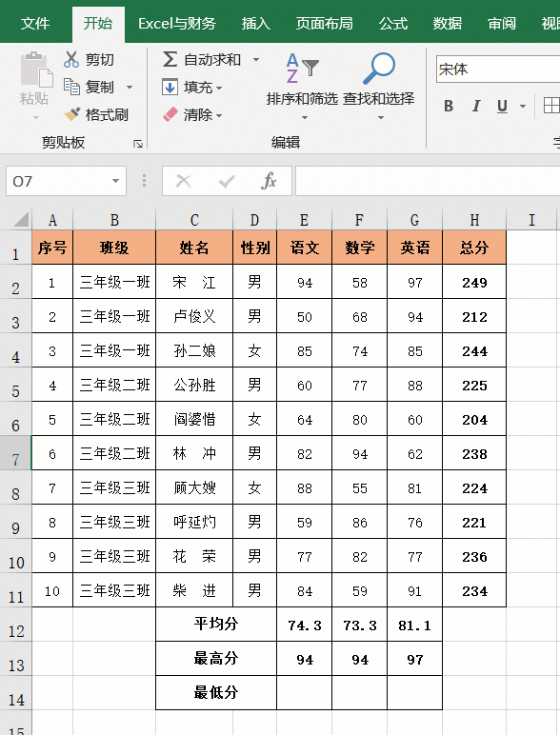The image size is (560, 735).
Task: Toggle Underline formatting
Action: (502, 106)
